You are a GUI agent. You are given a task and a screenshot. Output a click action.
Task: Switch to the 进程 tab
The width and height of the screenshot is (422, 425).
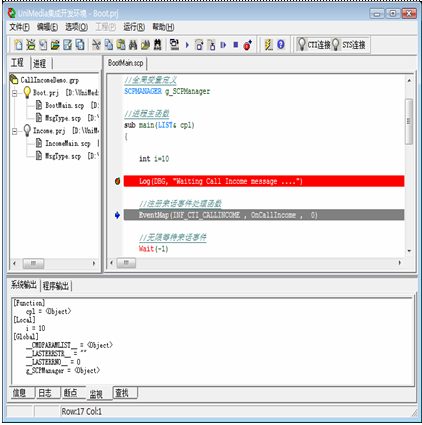pos(39,63)
